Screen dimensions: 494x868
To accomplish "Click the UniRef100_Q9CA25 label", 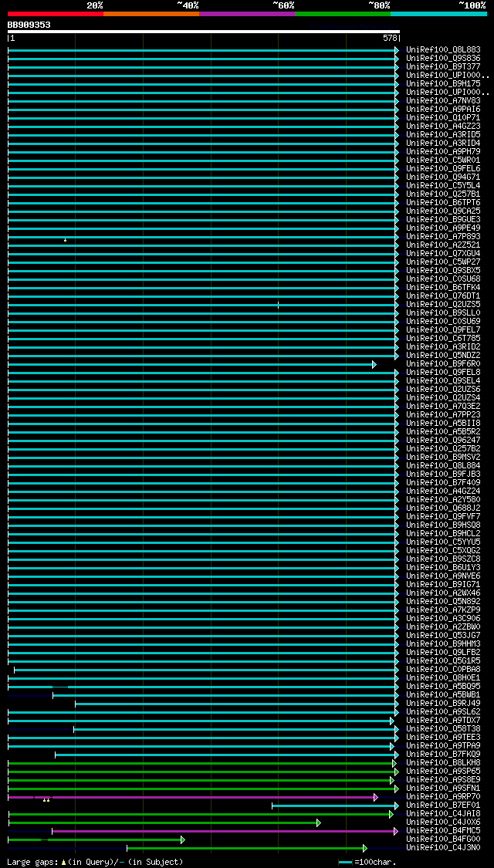I will click(443, 211).
